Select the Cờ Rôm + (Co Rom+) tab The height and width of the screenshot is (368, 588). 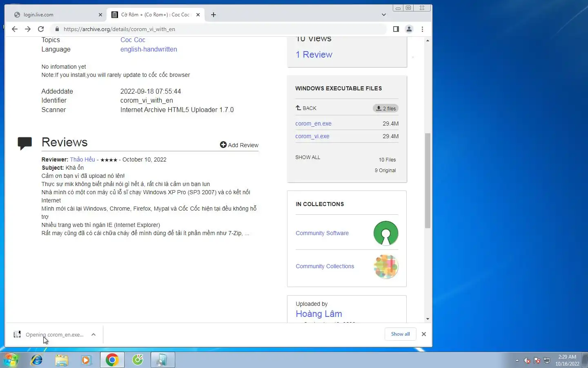point(155,15)
